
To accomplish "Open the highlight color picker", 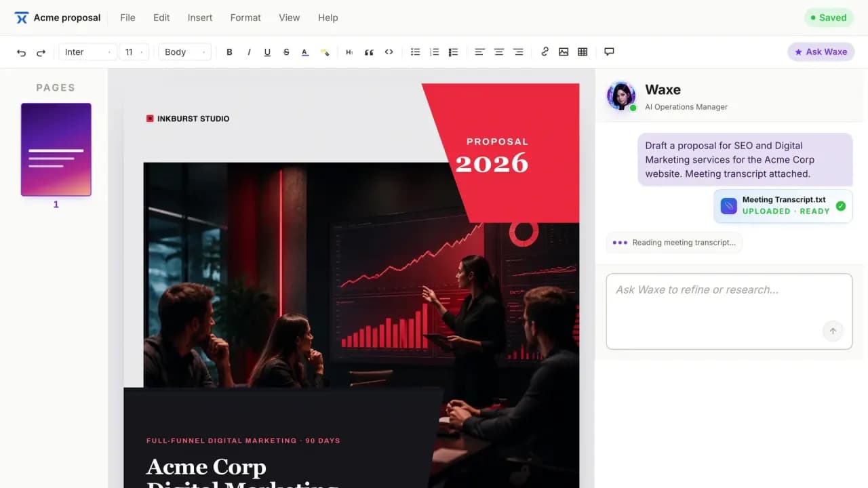I will (x=324, y=52).
